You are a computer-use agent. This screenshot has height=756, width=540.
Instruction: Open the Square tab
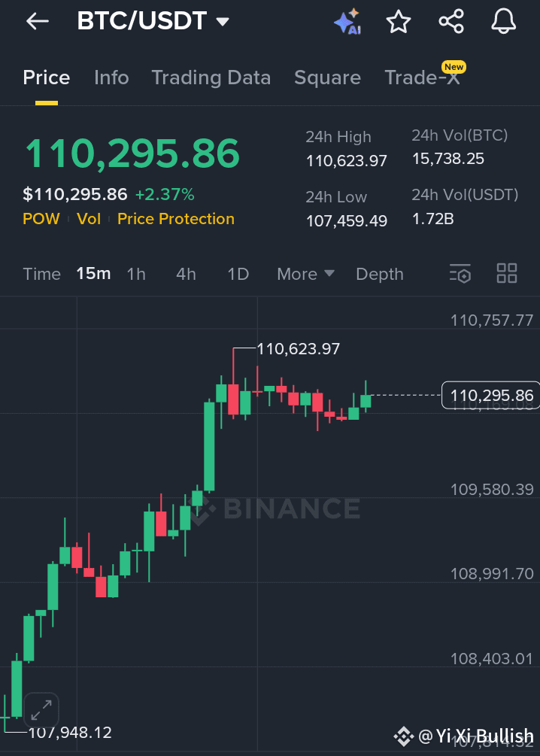point(327,77)
